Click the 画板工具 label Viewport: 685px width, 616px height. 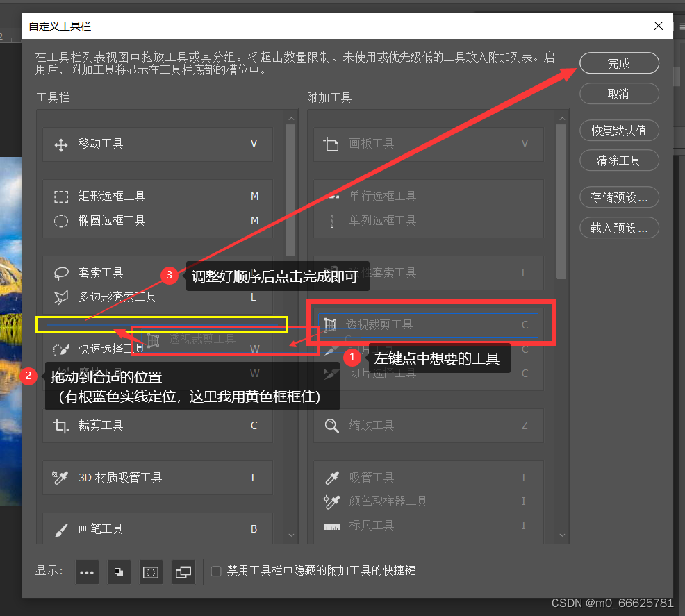pyautogui.click(x=372, y=144)
